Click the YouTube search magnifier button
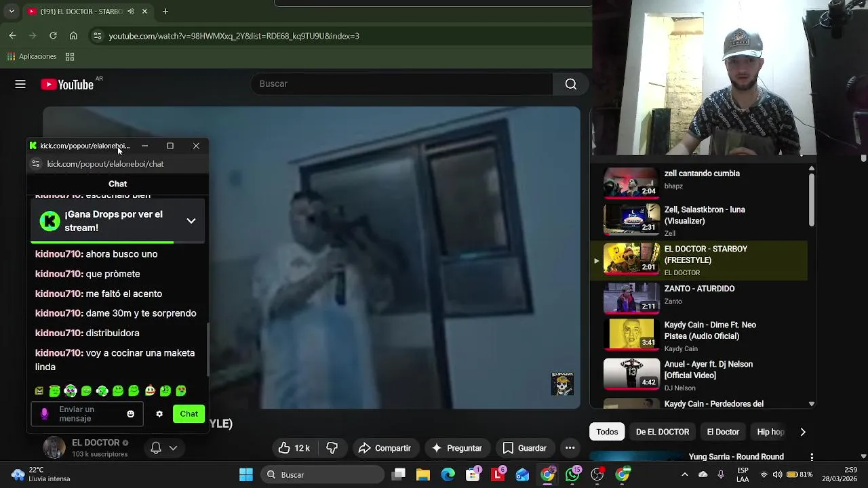This screenshot has width=868, height=488. [x=571, y=84]
